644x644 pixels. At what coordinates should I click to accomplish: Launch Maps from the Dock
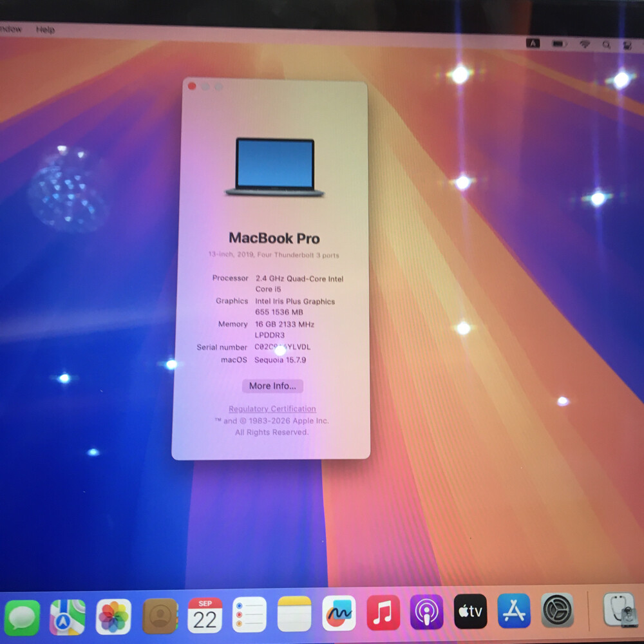[68, 617]
